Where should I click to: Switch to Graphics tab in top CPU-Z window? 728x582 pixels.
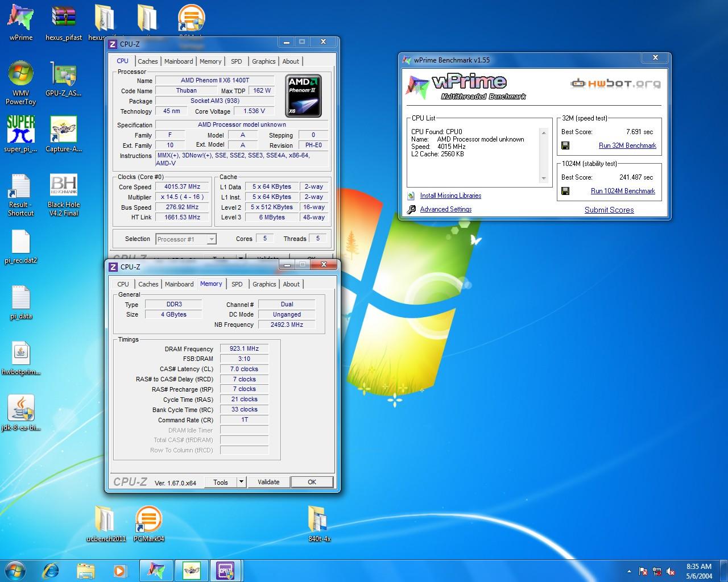[264, 61]
